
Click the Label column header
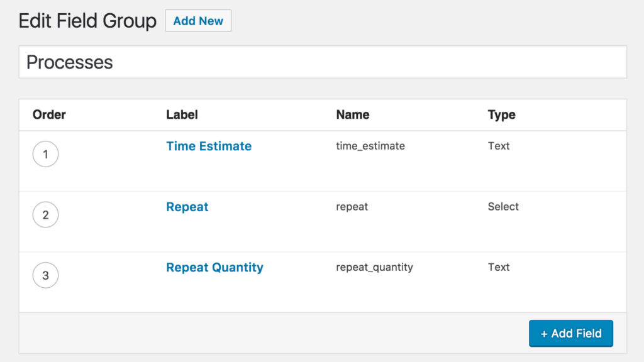tap(182, 114)
